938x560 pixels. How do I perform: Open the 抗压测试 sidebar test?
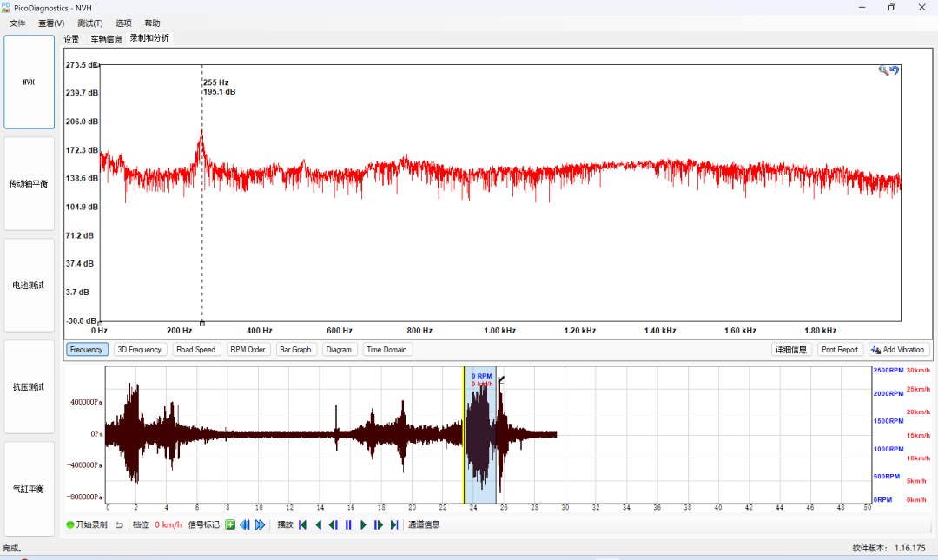click(30, 387)
